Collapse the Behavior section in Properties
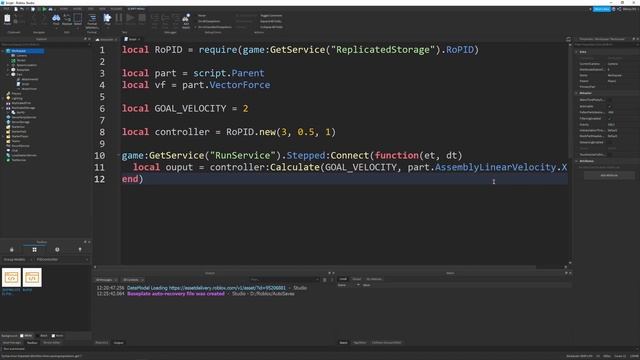Image resolution: width=640 pixels, height=360 pixels. pos(576,93)
